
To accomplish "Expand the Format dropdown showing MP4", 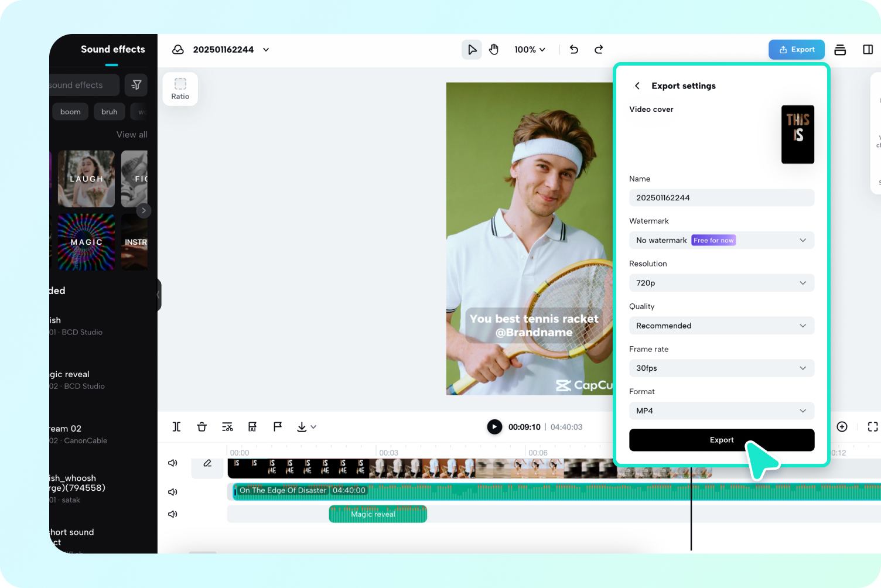I will pos(721,411).
